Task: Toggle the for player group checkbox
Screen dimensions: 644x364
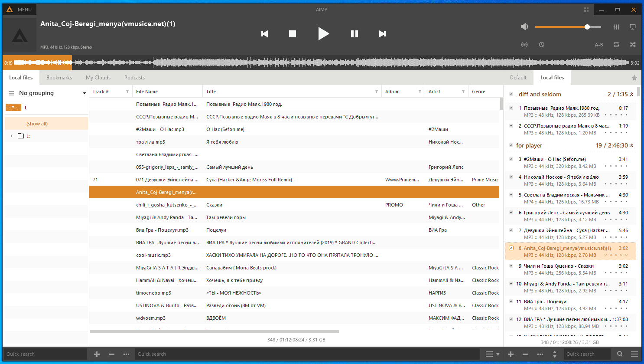Action: [511, 145]
